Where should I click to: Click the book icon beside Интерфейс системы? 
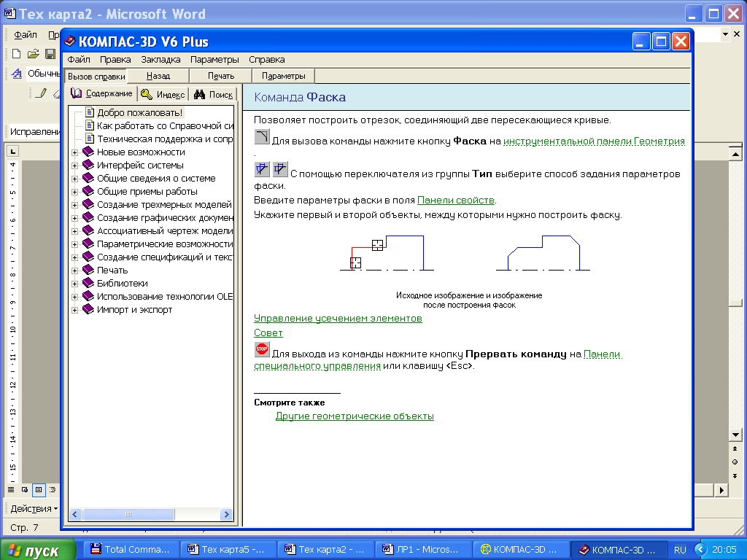88,166
